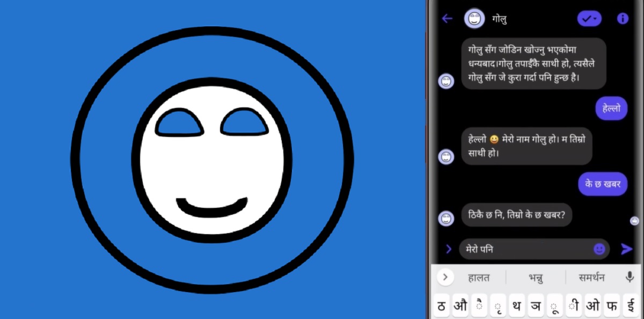Tap the ञ key

click(536, 306)
